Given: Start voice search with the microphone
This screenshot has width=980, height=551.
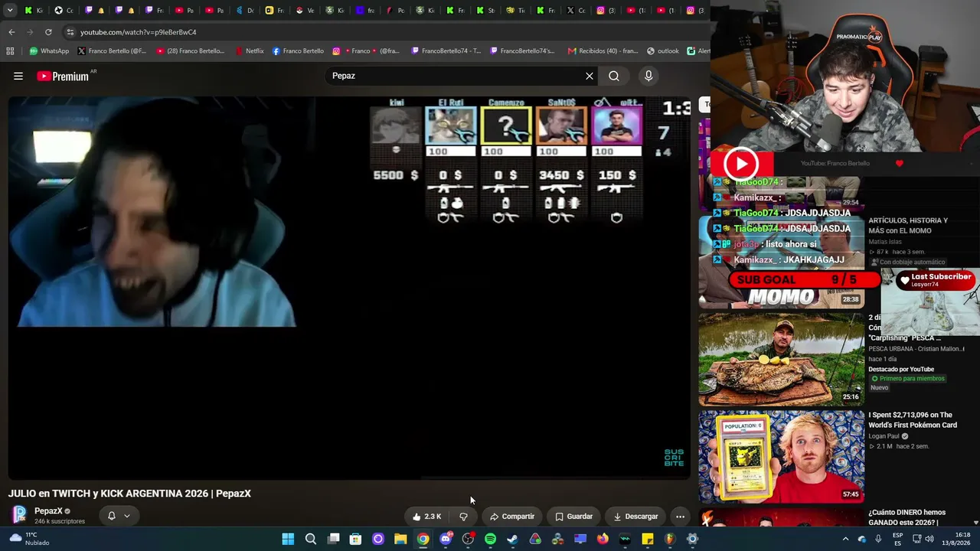Looking at the screenshot, I should coord(648,76).
